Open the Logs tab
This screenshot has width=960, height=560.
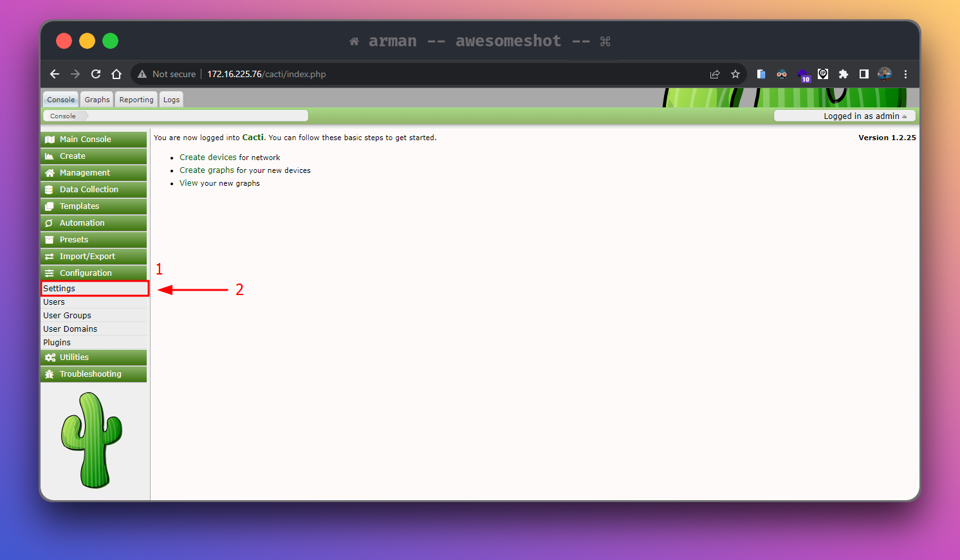171,100
